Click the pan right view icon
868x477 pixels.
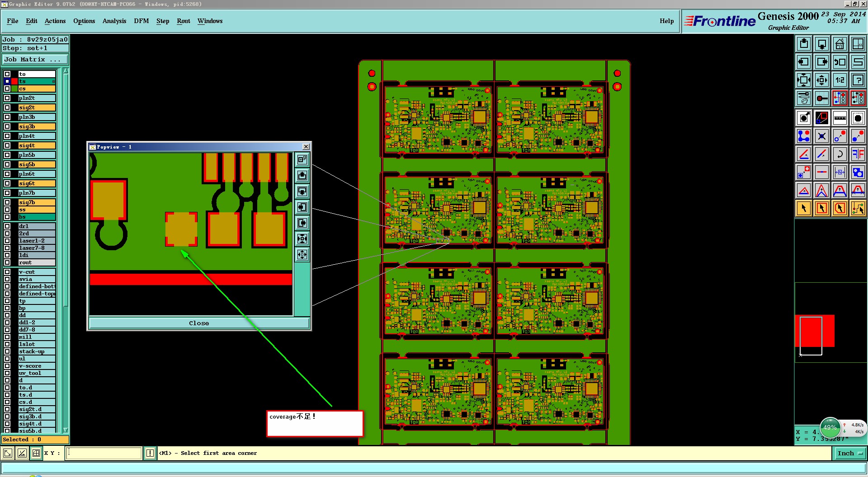822,62
